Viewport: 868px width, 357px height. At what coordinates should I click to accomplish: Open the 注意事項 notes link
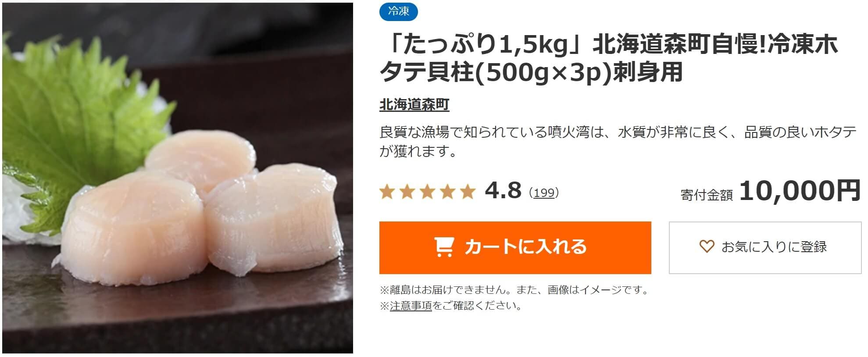click(411, 306)
